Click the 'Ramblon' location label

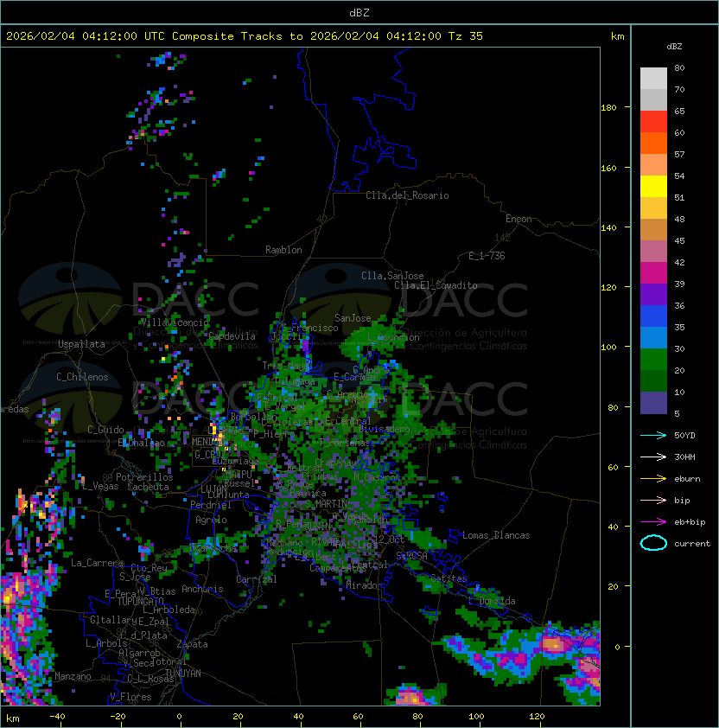[x=283, y=250]
